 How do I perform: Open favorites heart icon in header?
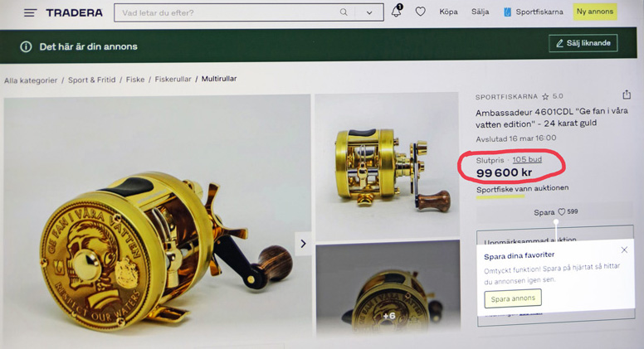(x=420, y=12)
